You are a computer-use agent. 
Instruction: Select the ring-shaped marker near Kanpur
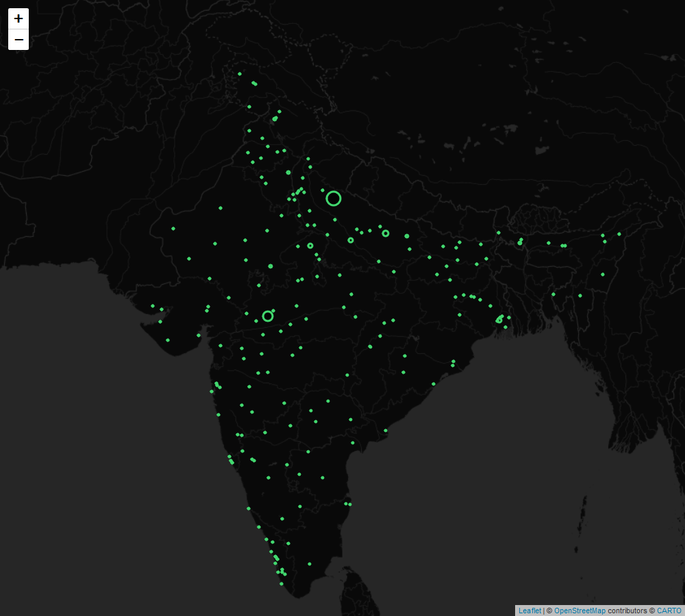tap(349, 240)
